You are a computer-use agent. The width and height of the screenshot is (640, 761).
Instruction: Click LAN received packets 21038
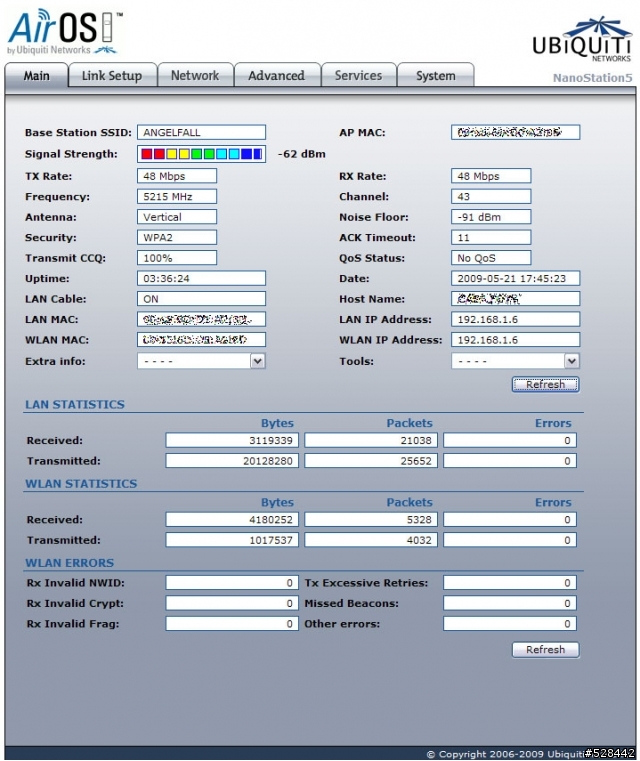tap(371, 441)
